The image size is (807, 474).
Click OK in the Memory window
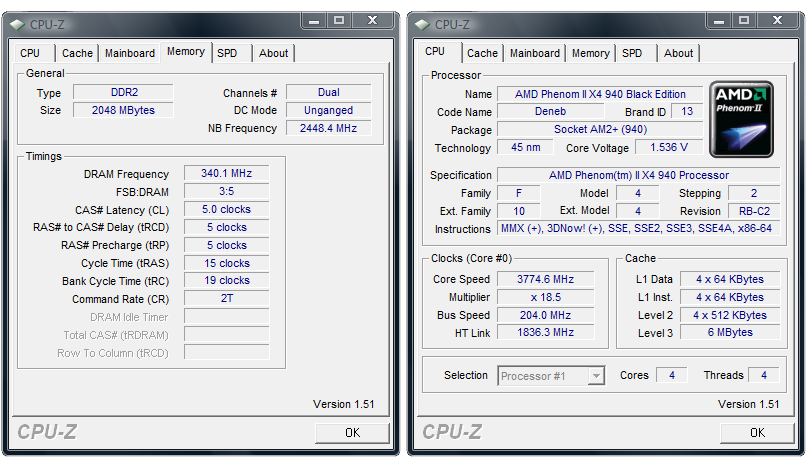click(x=353, y=433)
